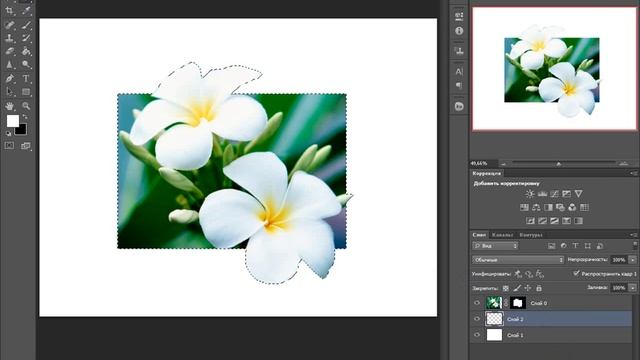The width and height of the screenshot is (640, 360).
Task: Select the Rectangle shape tool
Action: pos(26,92)
